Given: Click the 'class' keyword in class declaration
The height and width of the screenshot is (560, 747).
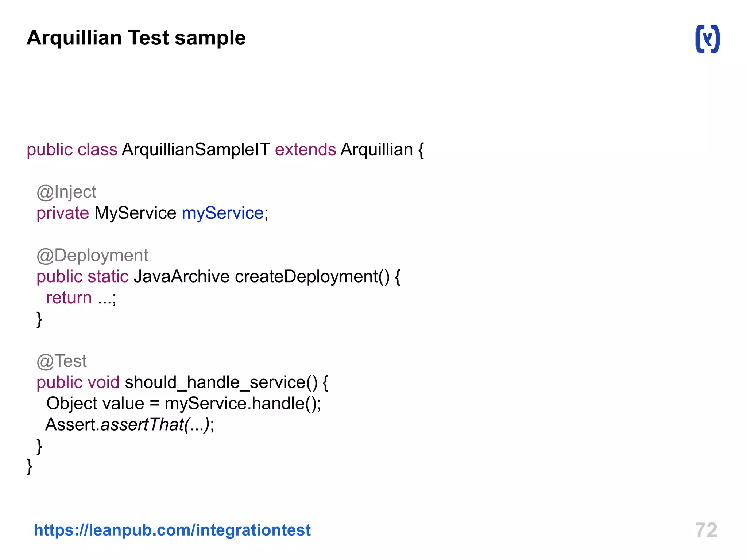Looking at the screenshot, I should (97, 149).
